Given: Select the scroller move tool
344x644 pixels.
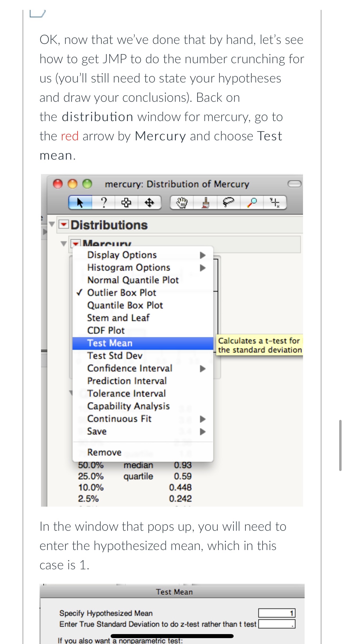Looking at the screenshot, I should point(149,202).
